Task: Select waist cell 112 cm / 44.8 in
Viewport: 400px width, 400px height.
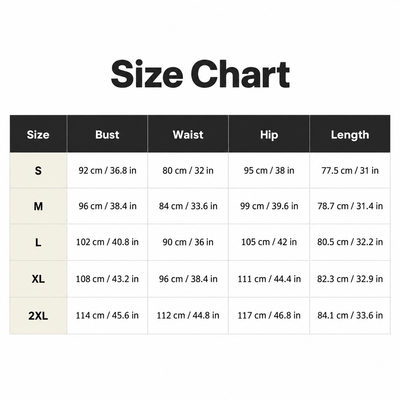Action: 188,316
